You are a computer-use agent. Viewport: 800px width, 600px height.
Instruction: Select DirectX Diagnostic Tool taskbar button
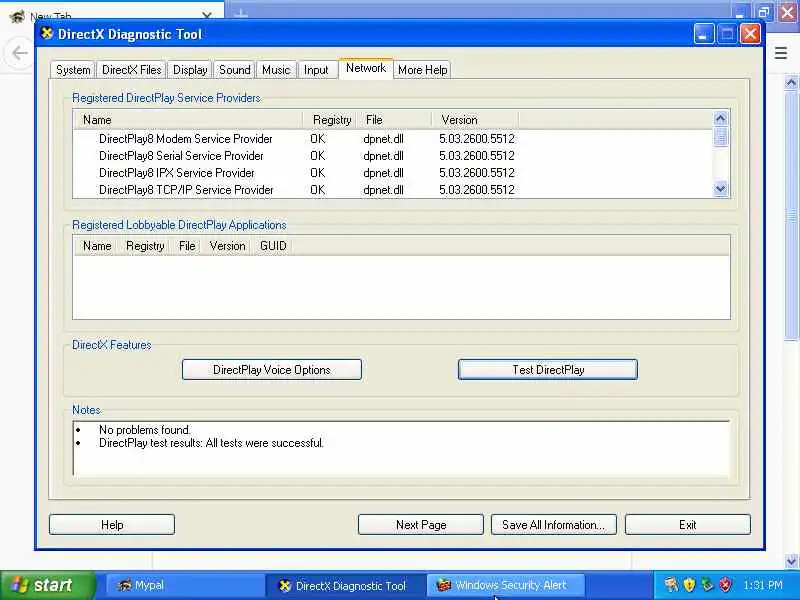pyautogui.click(x=345, y=585)
